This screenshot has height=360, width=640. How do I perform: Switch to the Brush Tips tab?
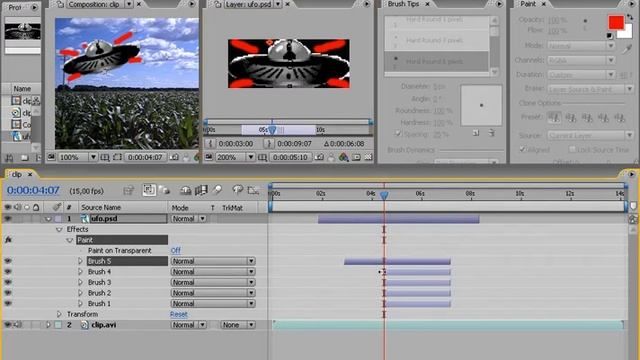[x=403, y=4]
